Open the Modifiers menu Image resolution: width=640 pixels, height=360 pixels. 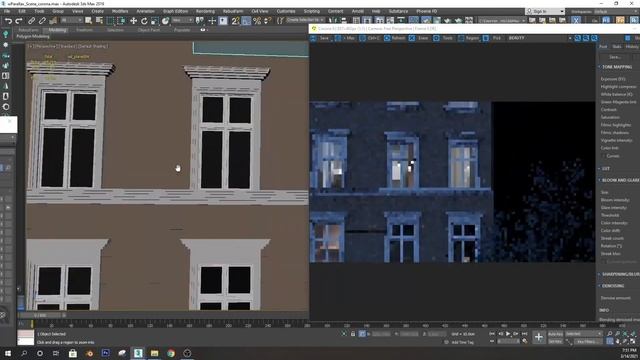[120, 11]
